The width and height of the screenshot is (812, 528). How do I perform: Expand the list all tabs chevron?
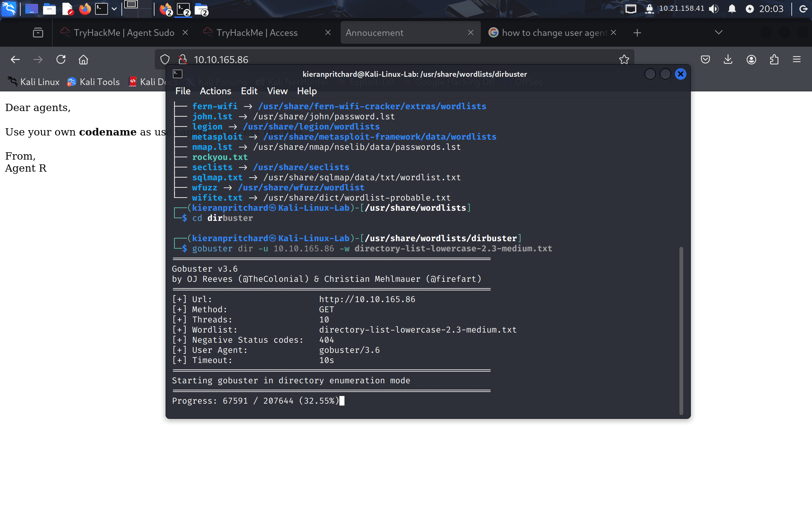tap(718, 32)
